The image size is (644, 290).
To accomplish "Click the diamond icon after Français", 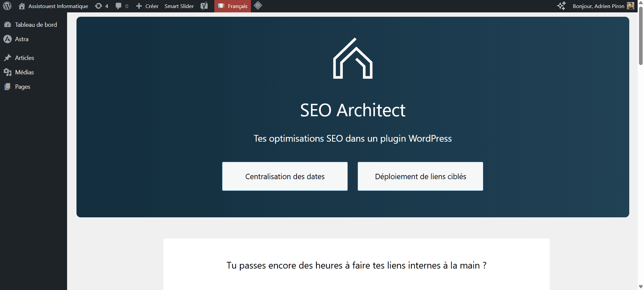I will pyautogui.click(x=258, y=6).
